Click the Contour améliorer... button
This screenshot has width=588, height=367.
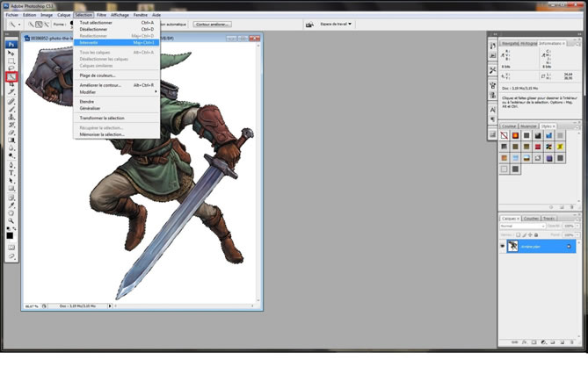(212, 25)
